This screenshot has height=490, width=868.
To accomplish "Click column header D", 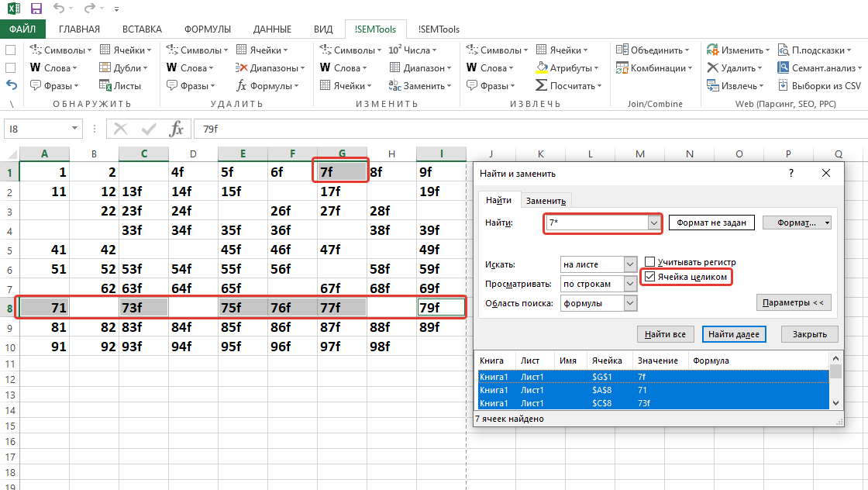I will click(193, 154).
